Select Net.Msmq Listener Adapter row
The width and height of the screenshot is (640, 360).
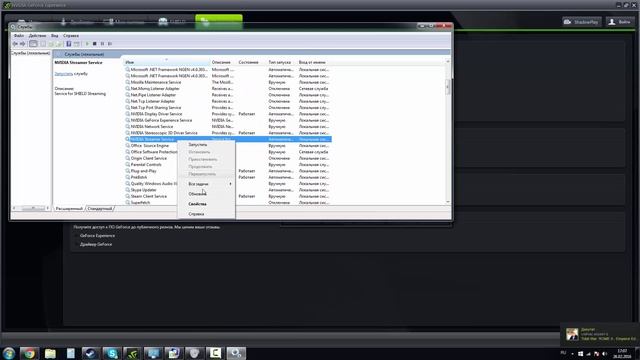point(228,89)
